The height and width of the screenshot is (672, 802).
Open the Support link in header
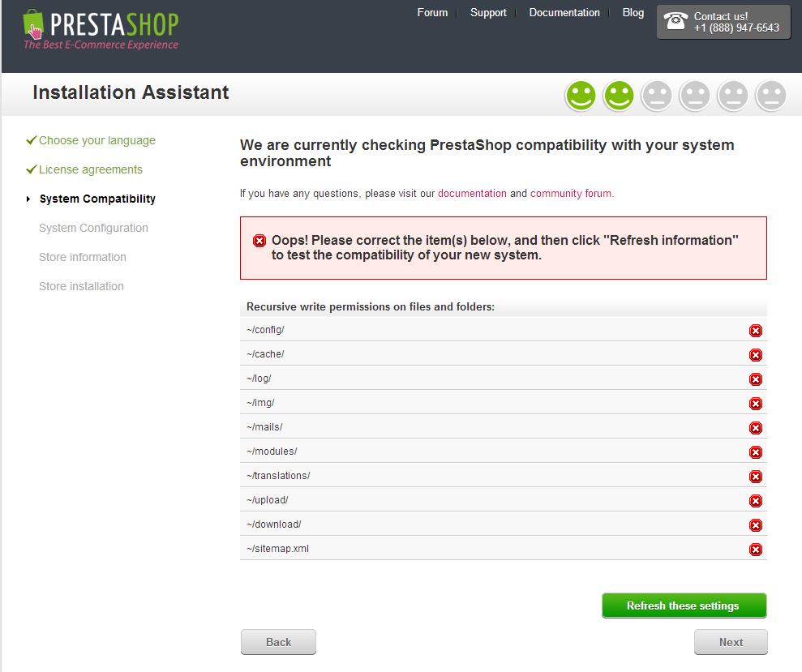488,13
